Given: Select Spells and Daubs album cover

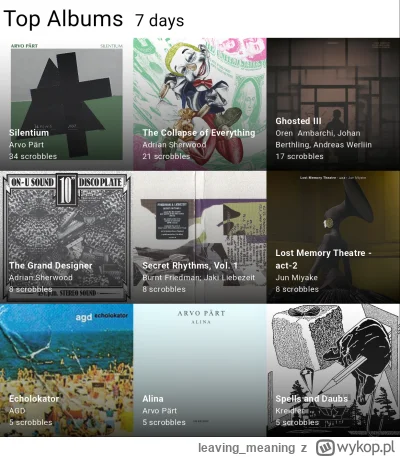Looking at the screenshot, I should [333, 370].
